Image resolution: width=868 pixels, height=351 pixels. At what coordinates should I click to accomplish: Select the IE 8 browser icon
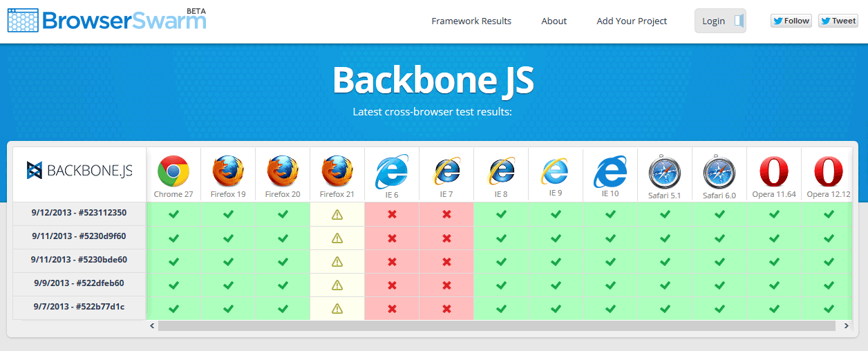point(501,172)
